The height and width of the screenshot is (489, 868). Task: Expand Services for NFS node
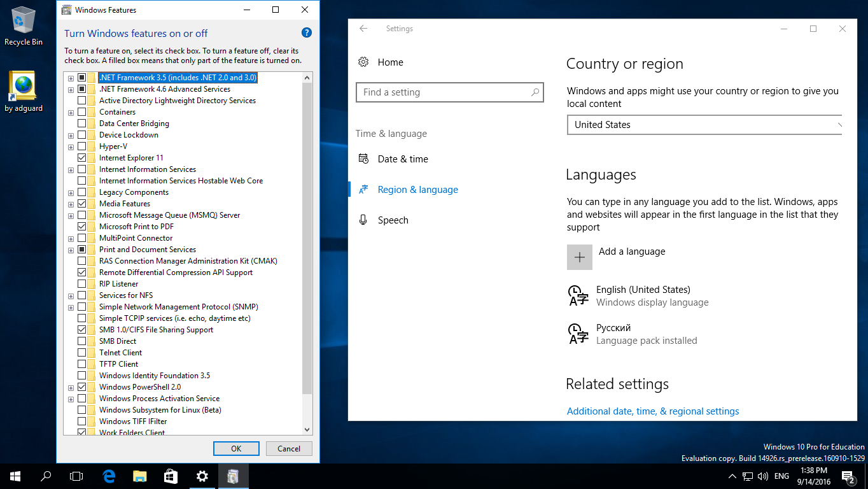(71, 295)
